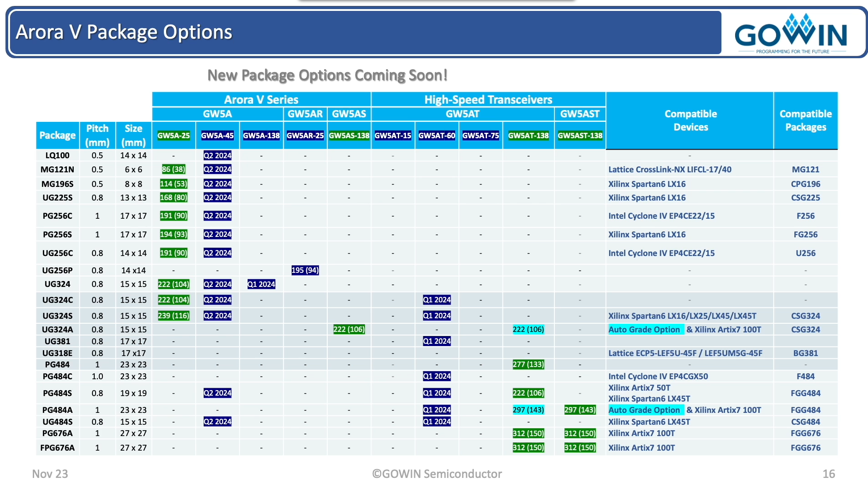Click the '194 (93)' cell in PG256S row

coord(173,235)
